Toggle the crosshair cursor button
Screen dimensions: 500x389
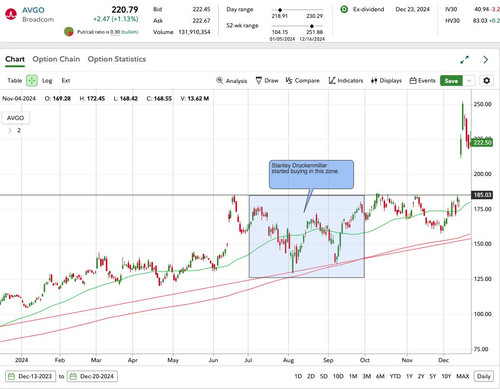coord(32,80)
